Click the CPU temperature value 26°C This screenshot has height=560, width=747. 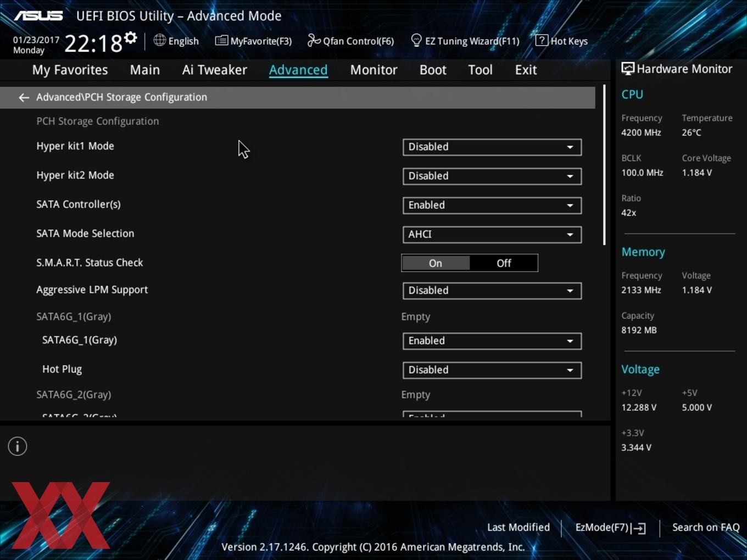692,132
